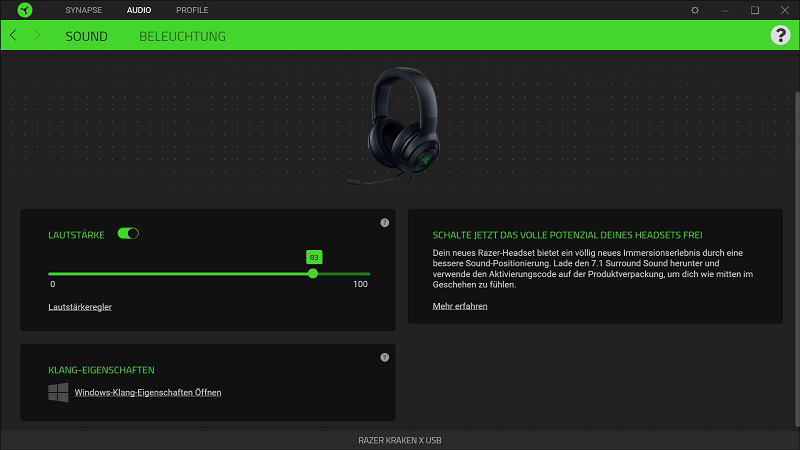This screenshot has width=800, height=450.
Task: Click the Razer logo icon
Action: (24, 10)
